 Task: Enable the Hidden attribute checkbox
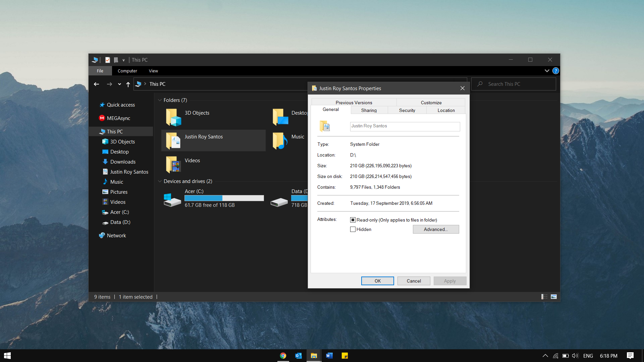353,229
